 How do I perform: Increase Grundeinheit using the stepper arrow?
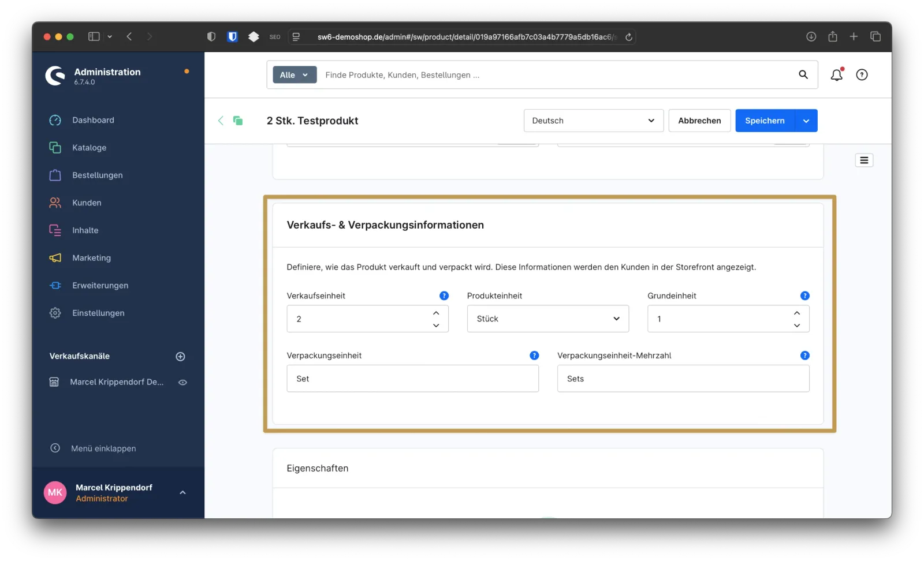point(796,313)
